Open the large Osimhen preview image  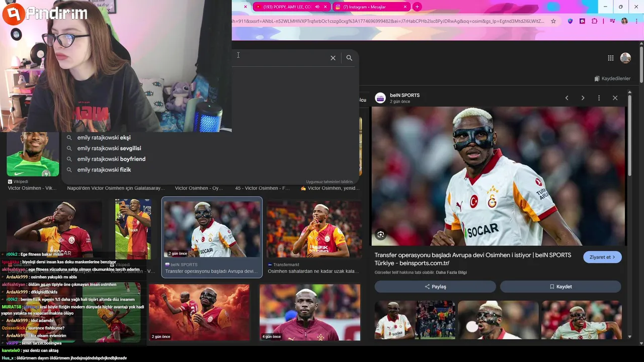(x=499, y=176)
